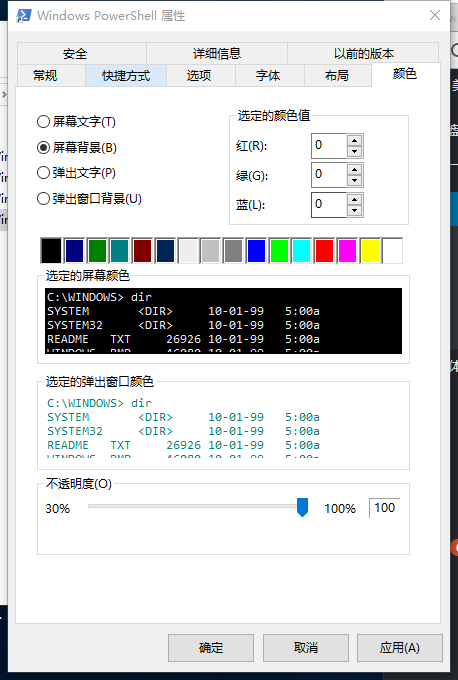Click the 颜色 tab

405,74
